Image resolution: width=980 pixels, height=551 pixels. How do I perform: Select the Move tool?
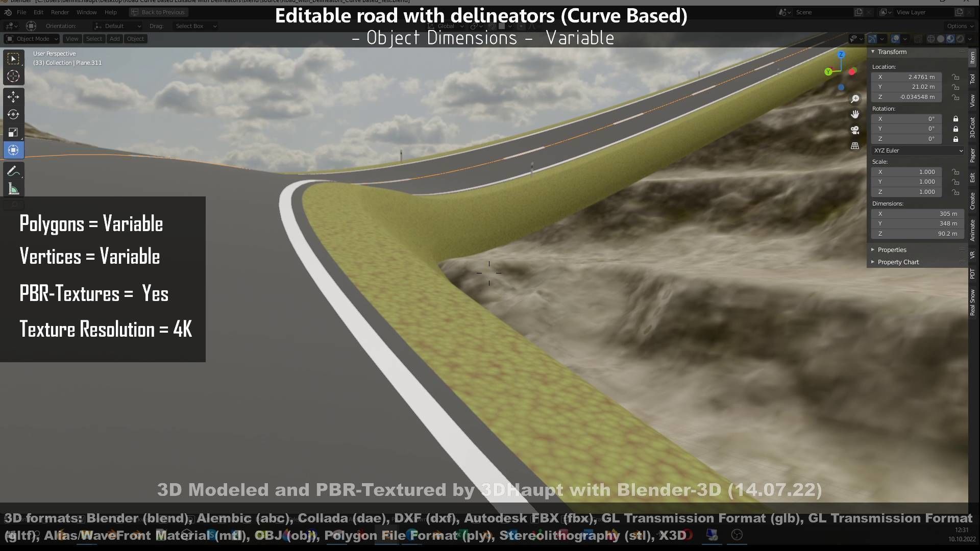coord(13,96)
